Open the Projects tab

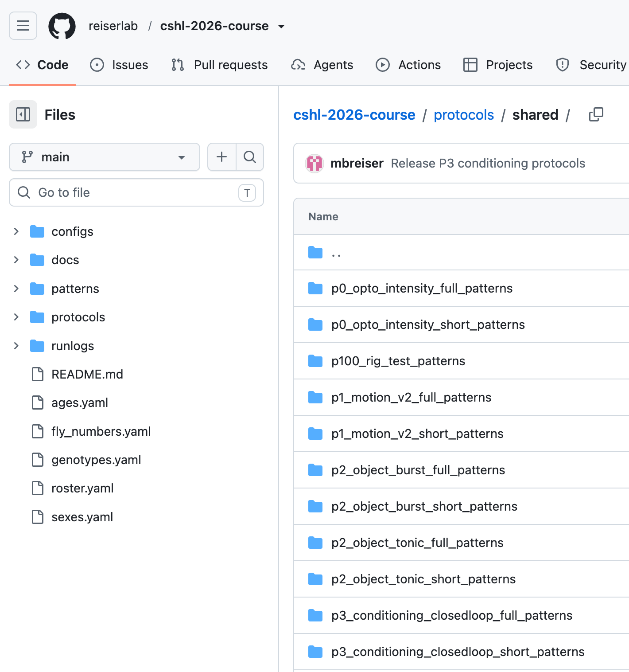[498, 65]
